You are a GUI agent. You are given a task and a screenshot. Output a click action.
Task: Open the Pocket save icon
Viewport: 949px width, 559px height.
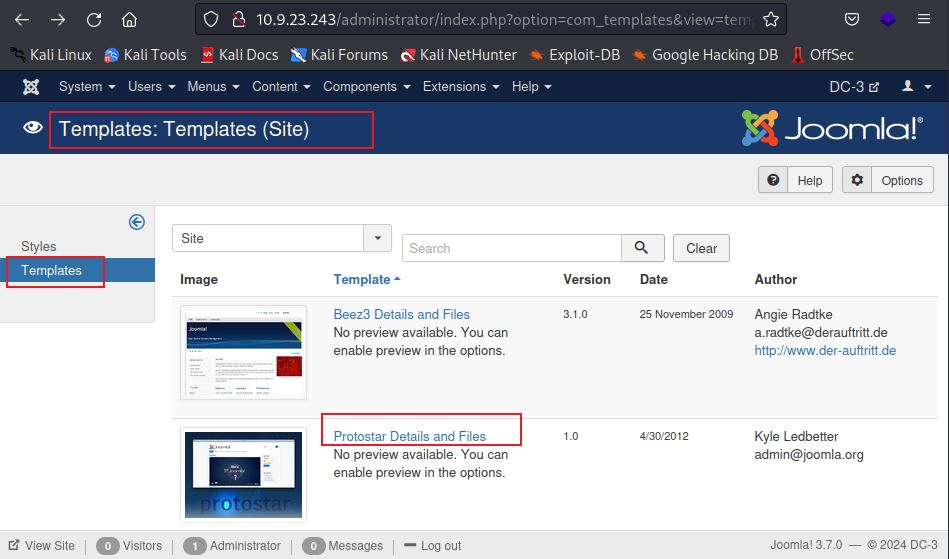tap(852, 20)
